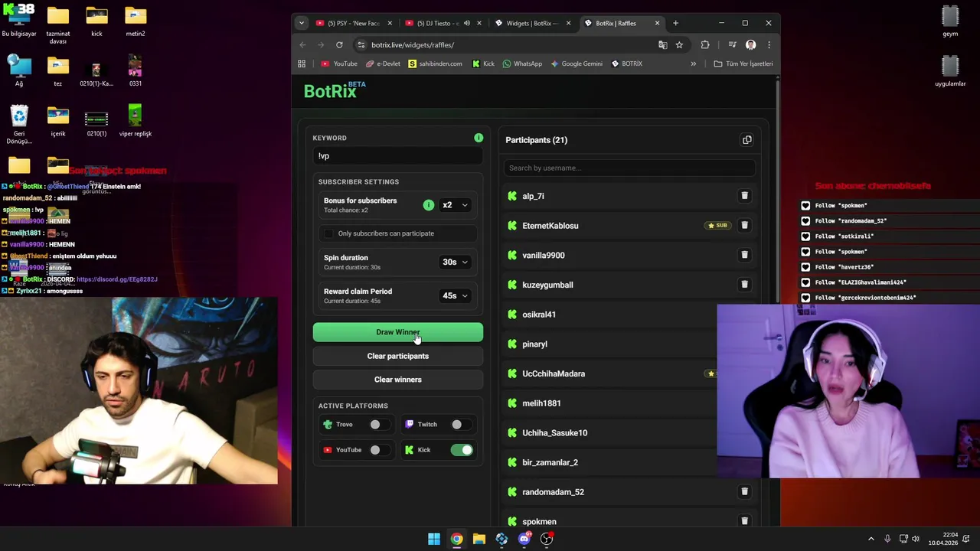The width and height of the screenshot is (980, 551).
Task: Disable the Kick platform switch
Action: click(462, 450)
